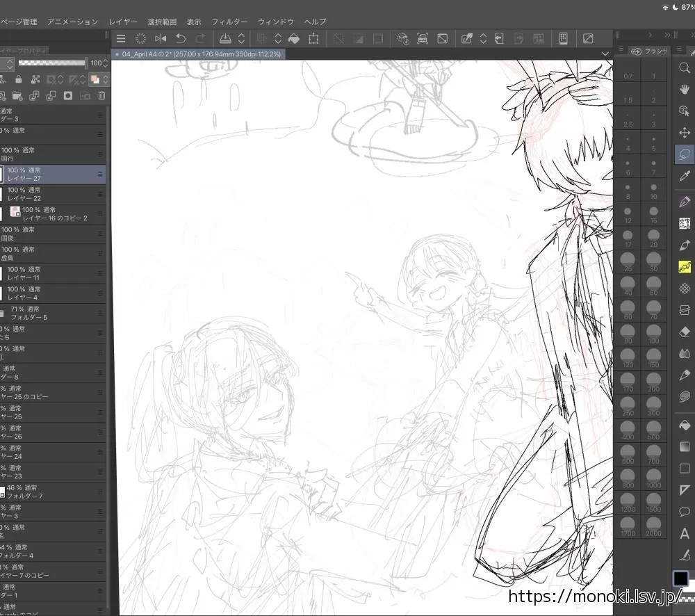Select the Balloon tool
The image size is (695, 616).
[x=685, y=512]
